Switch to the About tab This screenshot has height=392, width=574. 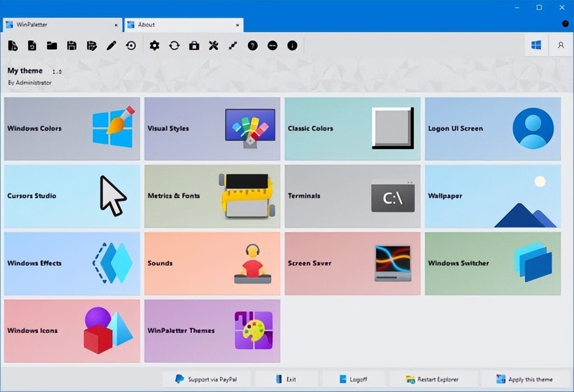[x=184, y=24]
